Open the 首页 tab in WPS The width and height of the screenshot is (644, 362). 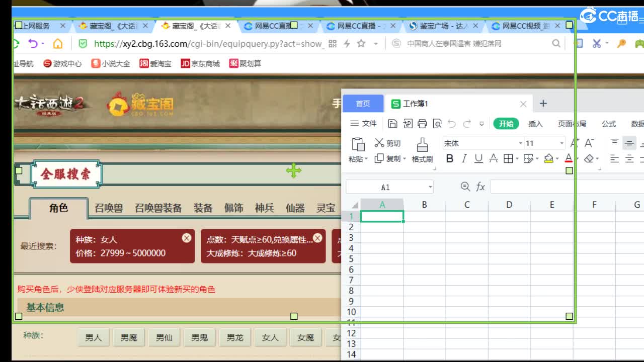[x=363, y=104]
